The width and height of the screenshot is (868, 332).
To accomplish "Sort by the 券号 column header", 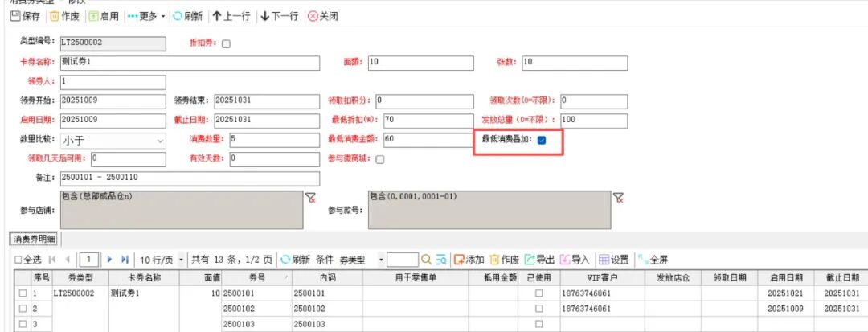I will pos(257,278).
